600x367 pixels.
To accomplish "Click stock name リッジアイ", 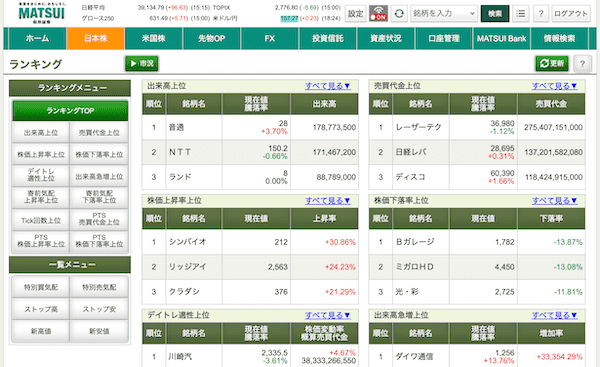I will click(x=188, y=267).
